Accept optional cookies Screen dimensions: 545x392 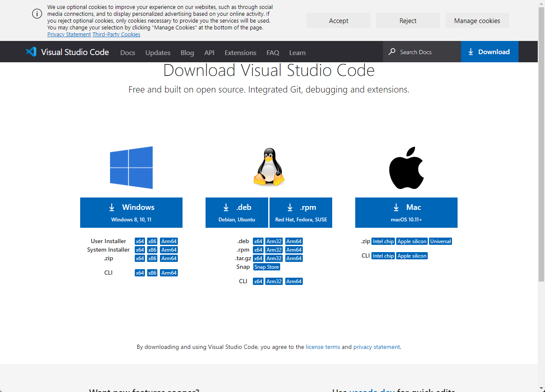tap(339, 20)
